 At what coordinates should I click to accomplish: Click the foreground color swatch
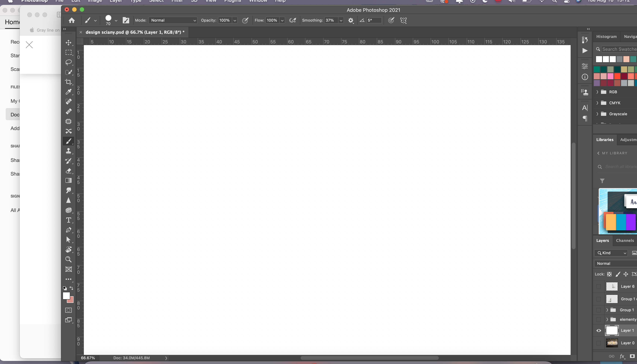coord(66,296)
